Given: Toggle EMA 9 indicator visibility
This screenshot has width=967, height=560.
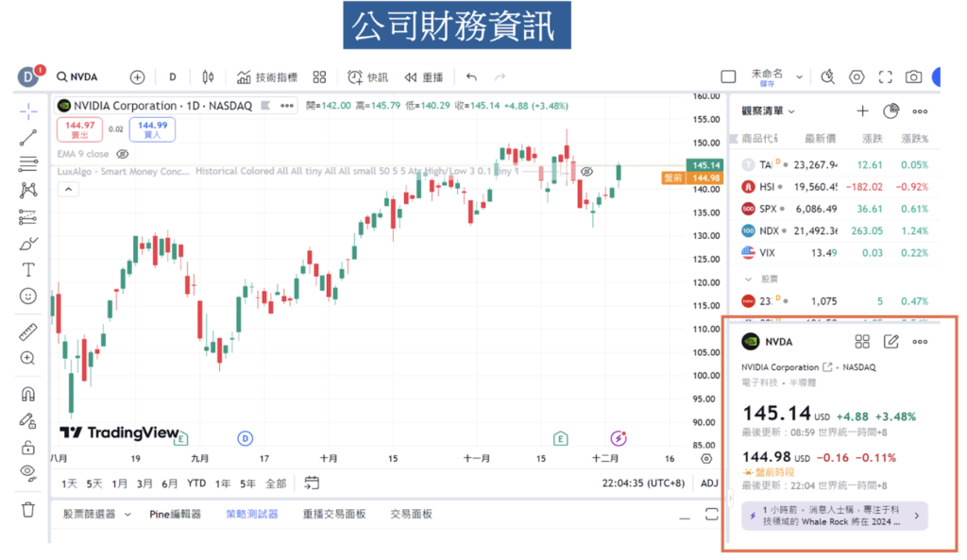Looking at the screenshot, I should pos(123,154).
